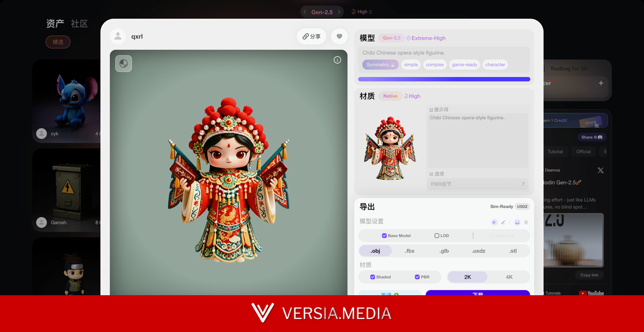The height and width of the screenshot is (332, 644).
Task: Open the Gen-2.5 promo video thumbnail
Action: tap(574, 239)
